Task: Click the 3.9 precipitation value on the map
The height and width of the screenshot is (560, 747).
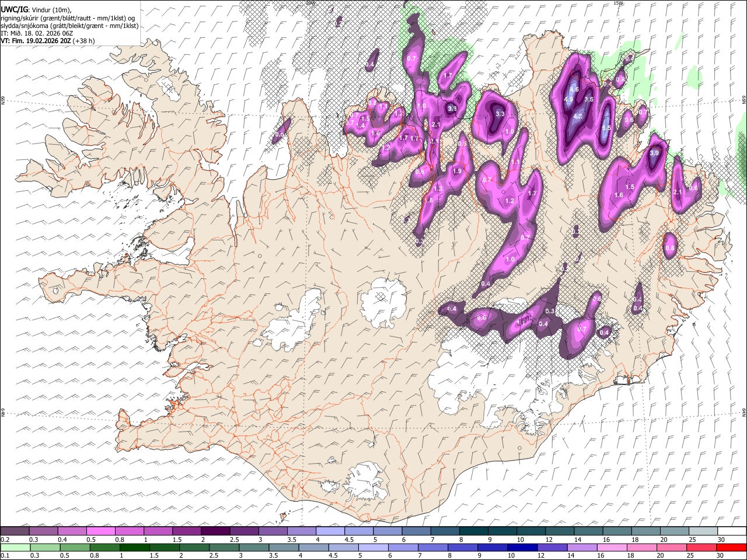Action: 654,153
